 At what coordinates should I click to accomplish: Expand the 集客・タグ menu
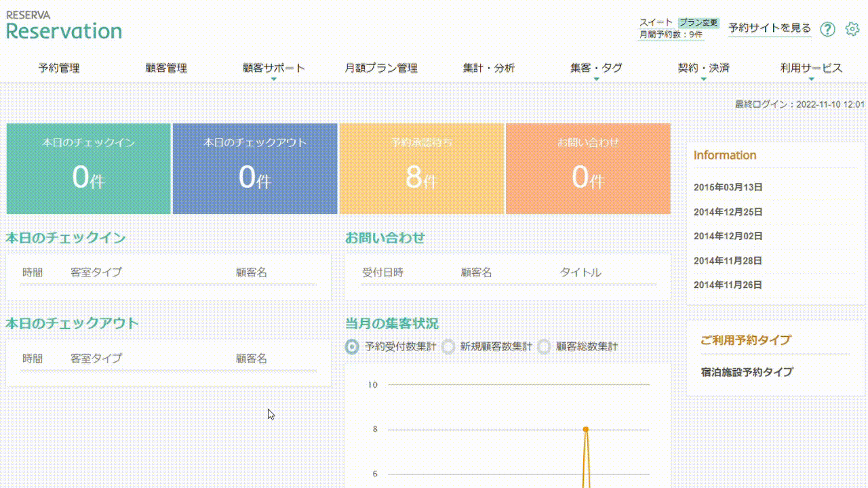[x=596, y=68]
